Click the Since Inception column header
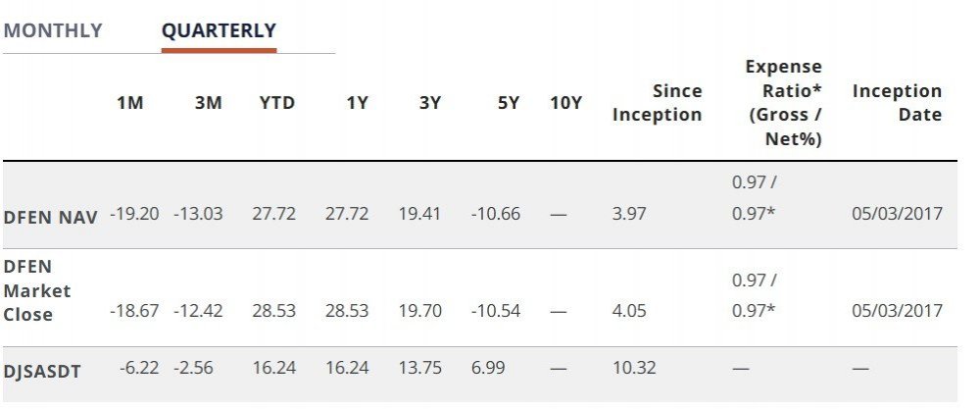Image resolution: width=980 pixels, height=409 pixels. [658, 102]
